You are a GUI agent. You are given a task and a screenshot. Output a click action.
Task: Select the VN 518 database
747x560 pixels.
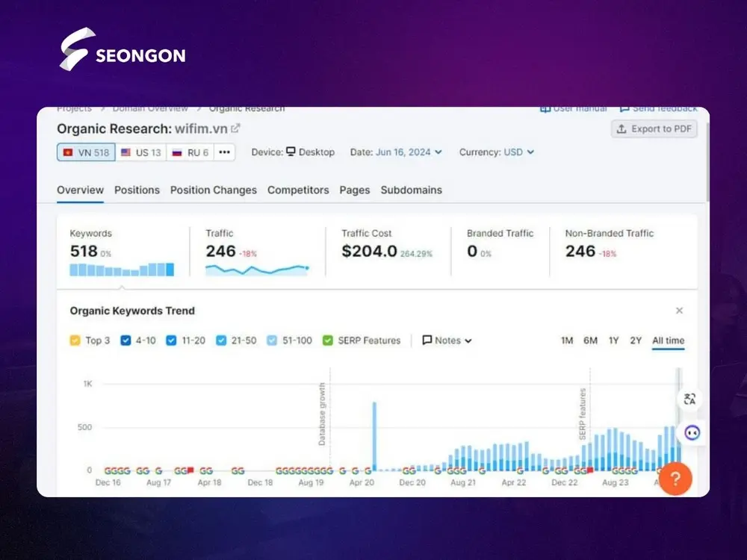tap(86, 152)
